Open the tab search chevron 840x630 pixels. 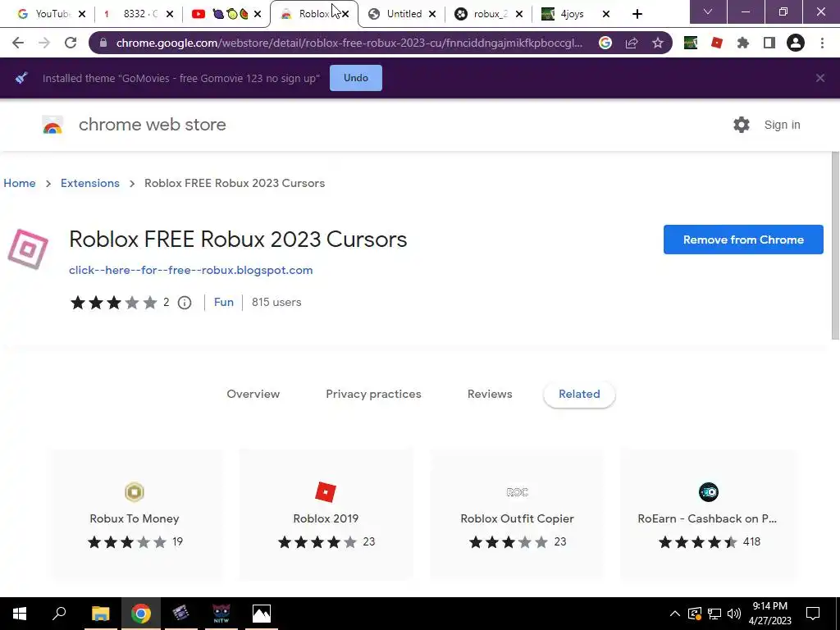(x=708, y=11)
